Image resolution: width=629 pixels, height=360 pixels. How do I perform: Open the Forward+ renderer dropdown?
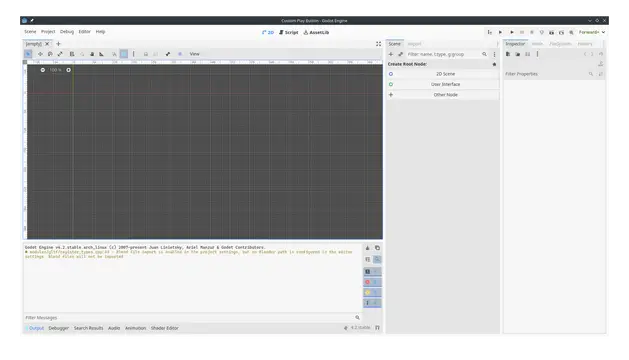click(592, 32)
